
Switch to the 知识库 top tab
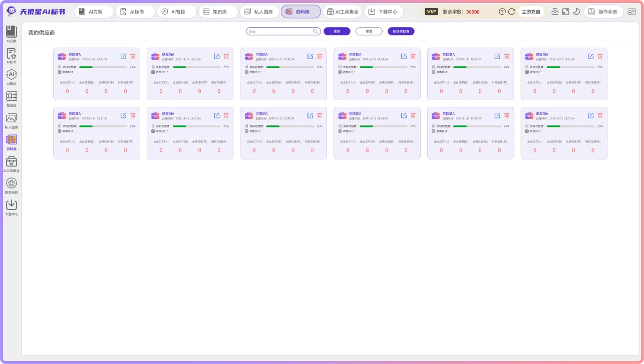[x=217, y=12]
